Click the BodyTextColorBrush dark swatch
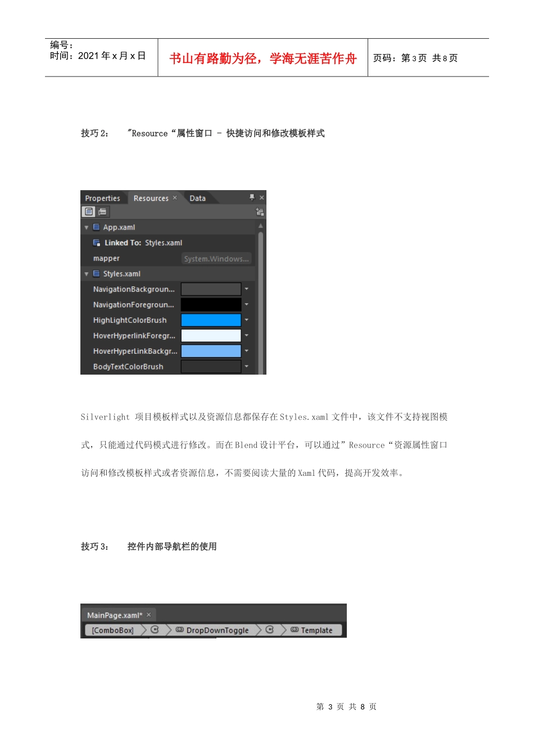Image resolution: width=534 pixels, height=756 pixels. (x=211, y=366)
